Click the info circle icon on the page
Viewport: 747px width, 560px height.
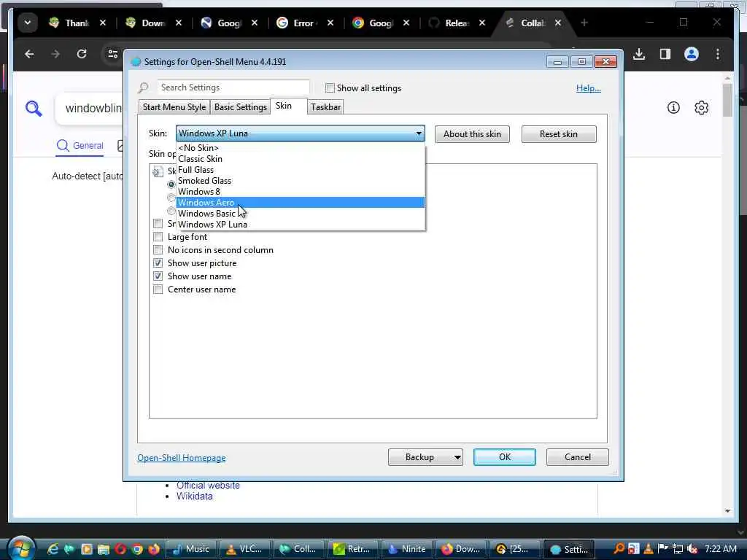(673, 108)
